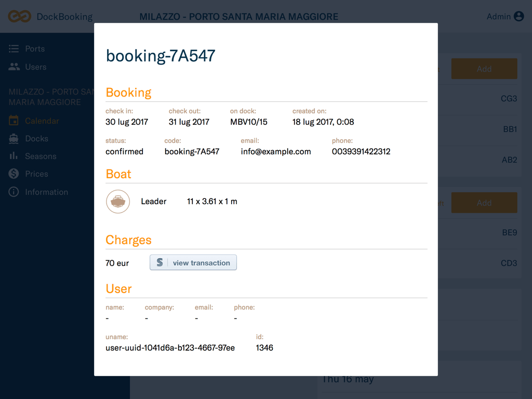Open the Users menu item
532x399 pixels.
36,67
